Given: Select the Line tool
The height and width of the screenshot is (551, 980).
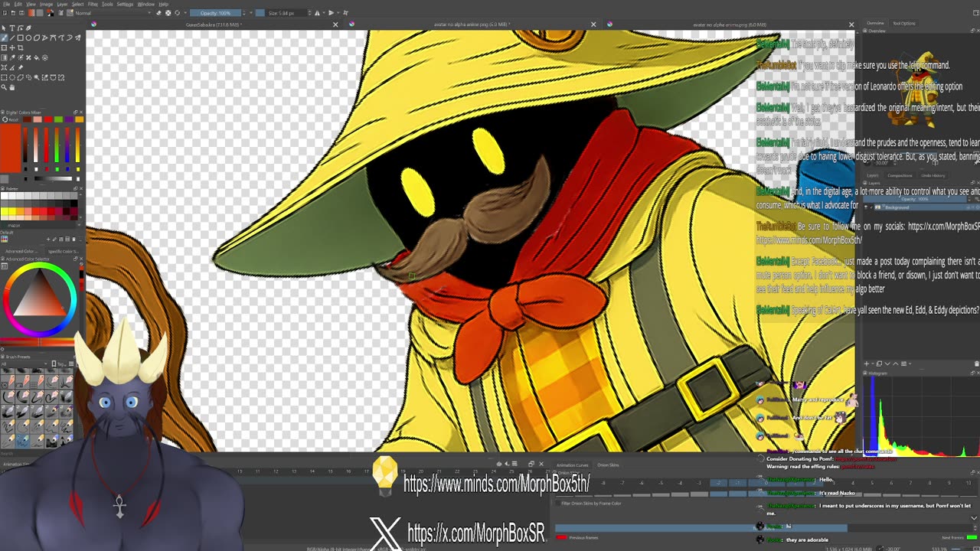Looking at the screenshot, I should pos(12,38).
